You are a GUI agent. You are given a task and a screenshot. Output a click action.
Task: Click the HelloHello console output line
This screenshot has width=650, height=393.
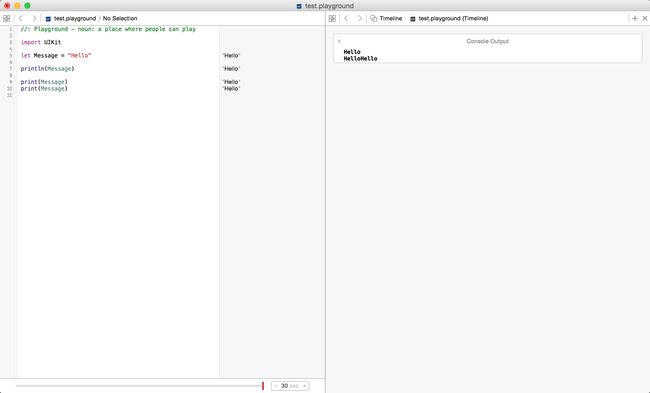tap(360, 58)
